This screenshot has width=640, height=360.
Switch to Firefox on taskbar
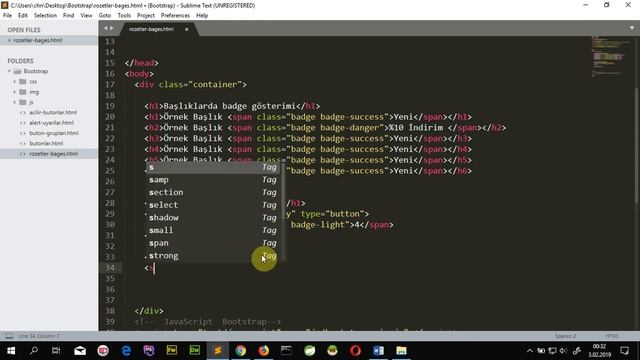click(x=264, y=351)
